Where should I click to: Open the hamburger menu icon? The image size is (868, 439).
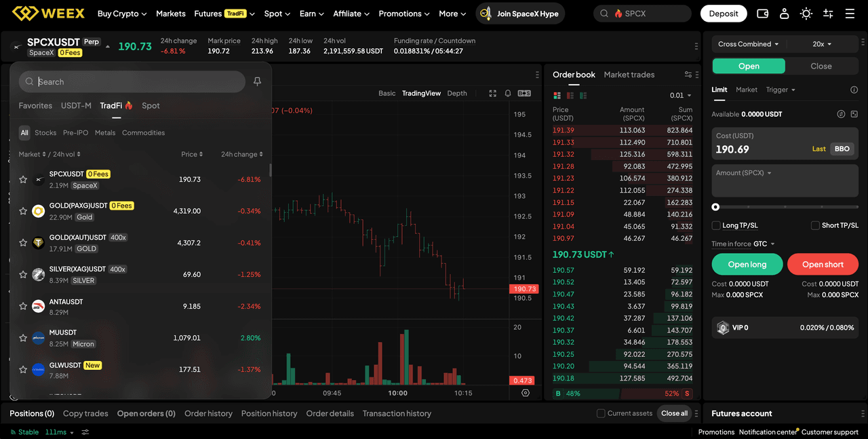pyautogui.click(x=850, y=14)
